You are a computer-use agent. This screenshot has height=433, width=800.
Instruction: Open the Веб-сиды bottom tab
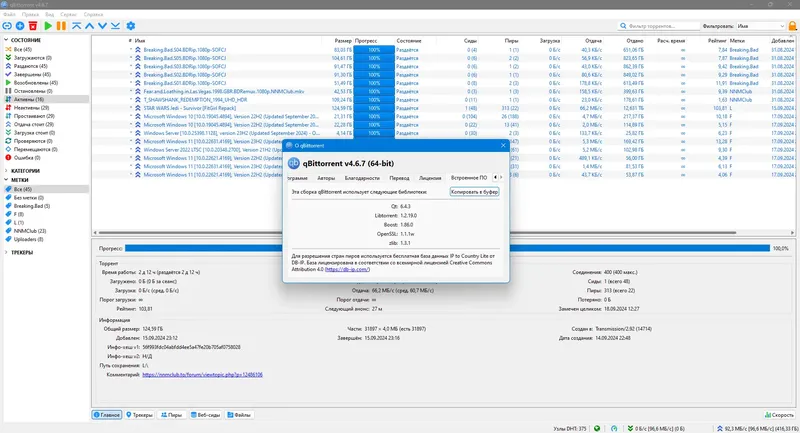pos(206,415)
